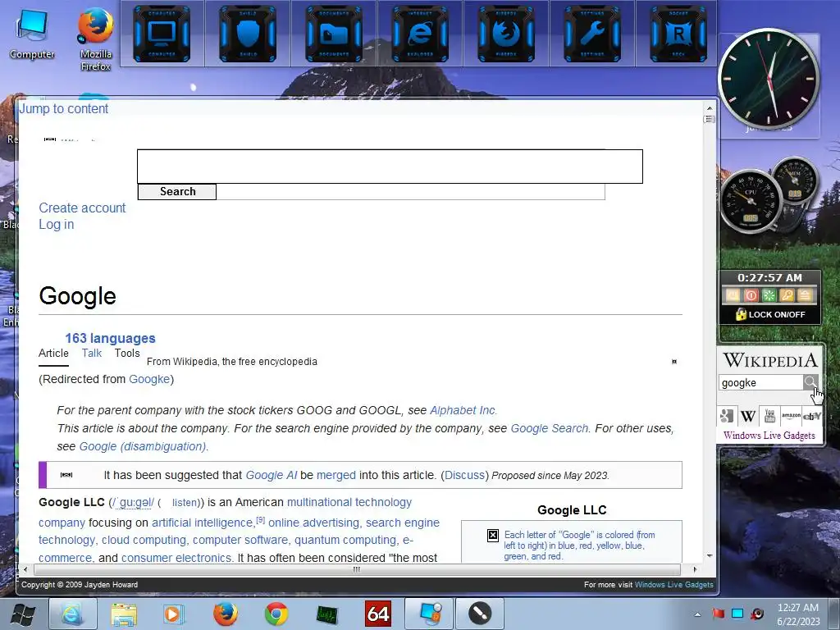Click the merged link in notice

point(336,475)
